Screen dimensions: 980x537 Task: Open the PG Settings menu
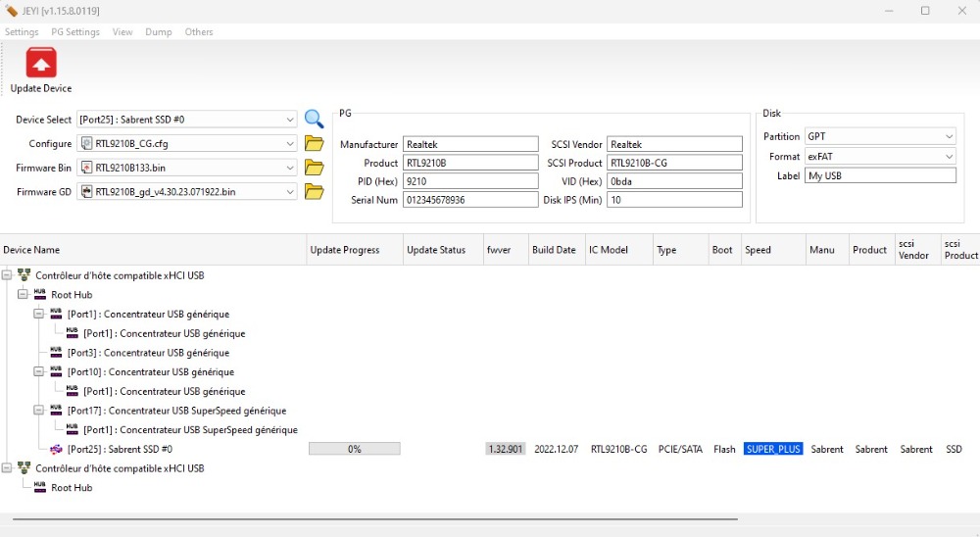[75, 32]
